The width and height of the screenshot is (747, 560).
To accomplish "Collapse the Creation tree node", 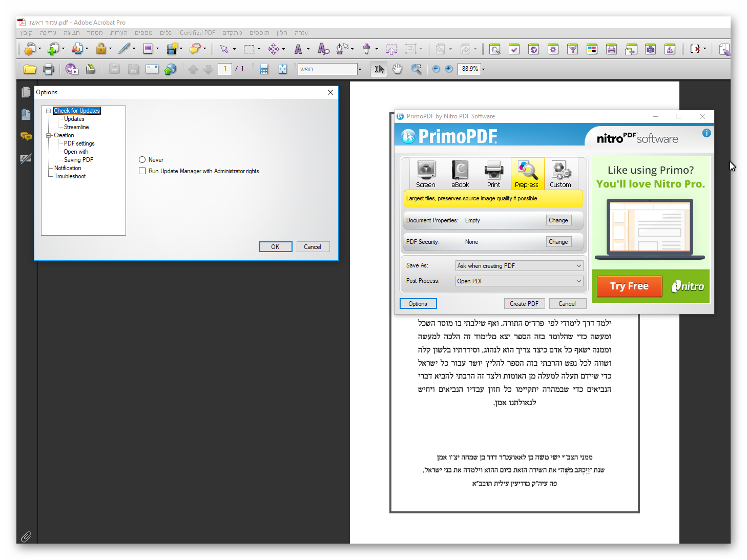I will click(x=49, y=135).
